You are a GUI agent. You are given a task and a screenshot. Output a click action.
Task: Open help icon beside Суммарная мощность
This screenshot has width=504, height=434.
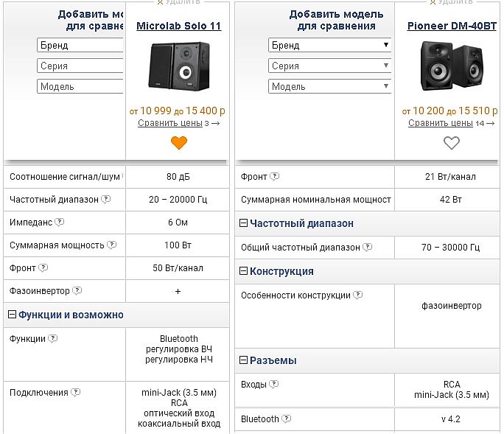pyautogui.click(x=111, y=245)
